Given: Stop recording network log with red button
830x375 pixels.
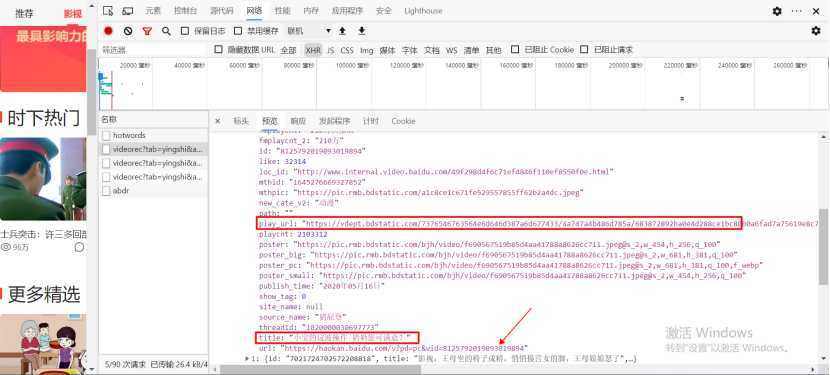Looking at the screenshot, I should pos(109,31).
